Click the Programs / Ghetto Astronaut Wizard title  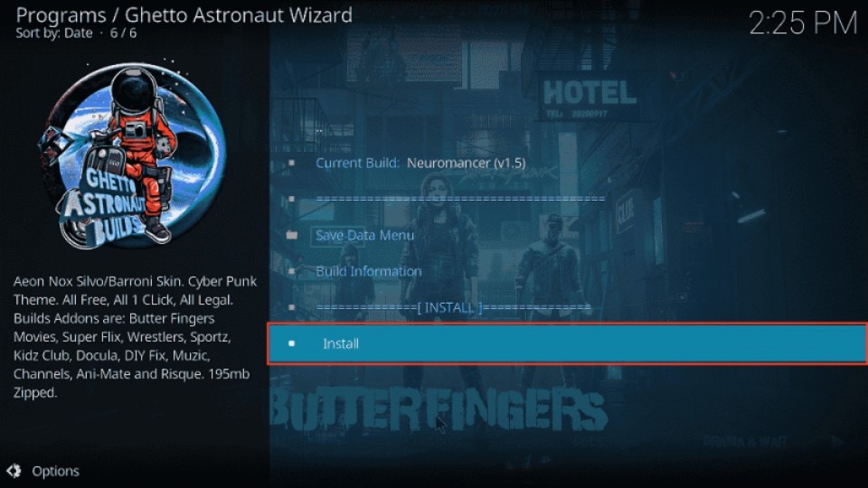click(x=184, y=14)
